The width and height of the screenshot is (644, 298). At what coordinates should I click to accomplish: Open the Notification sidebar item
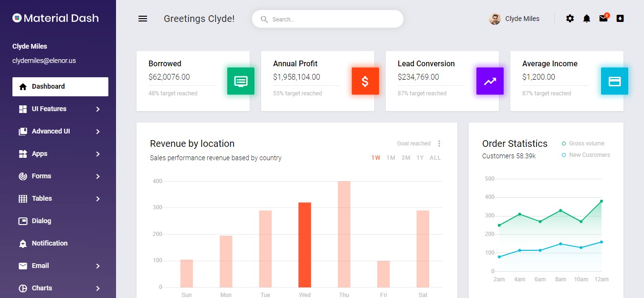click(x=50, y=243)
